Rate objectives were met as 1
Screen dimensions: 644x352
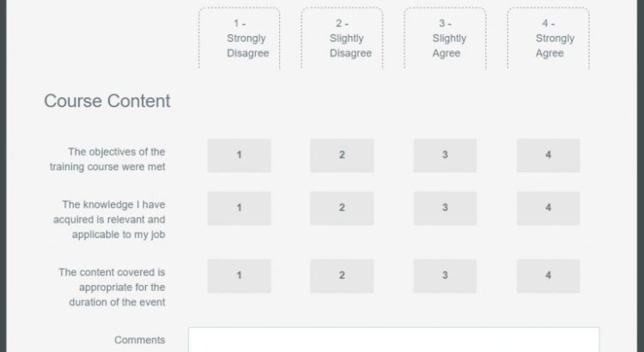coord(239,155)
